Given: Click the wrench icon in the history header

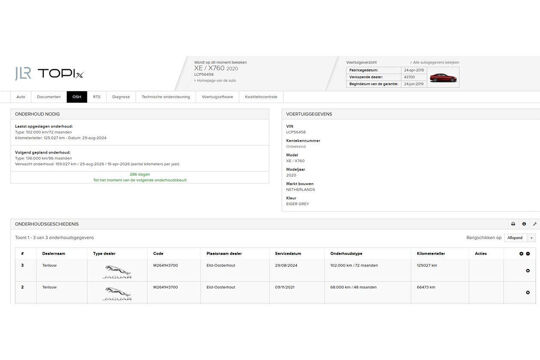Looking at the screenshot, I should tap(534, 224).
